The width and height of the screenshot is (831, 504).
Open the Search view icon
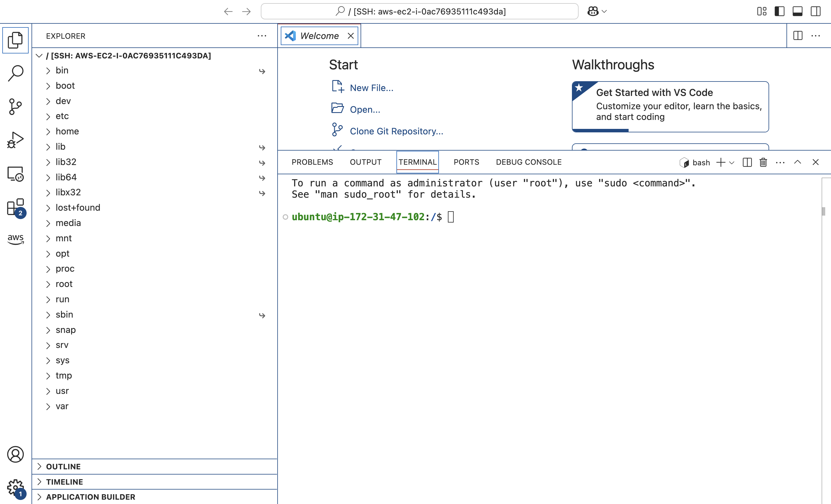[15, 73]
